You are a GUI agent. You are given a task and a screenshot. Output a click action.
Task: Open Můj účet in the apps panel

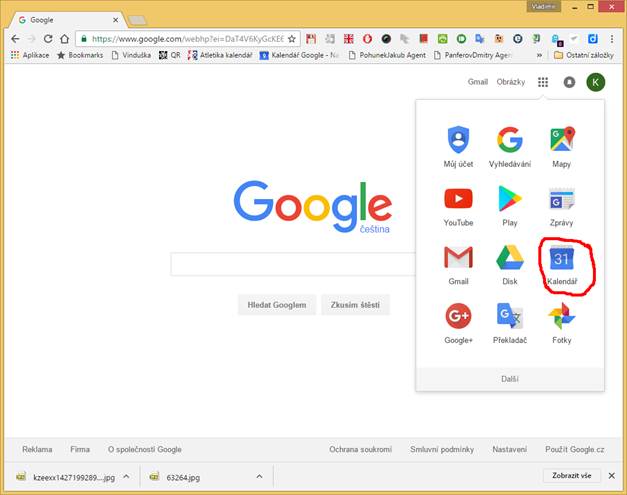458,146
